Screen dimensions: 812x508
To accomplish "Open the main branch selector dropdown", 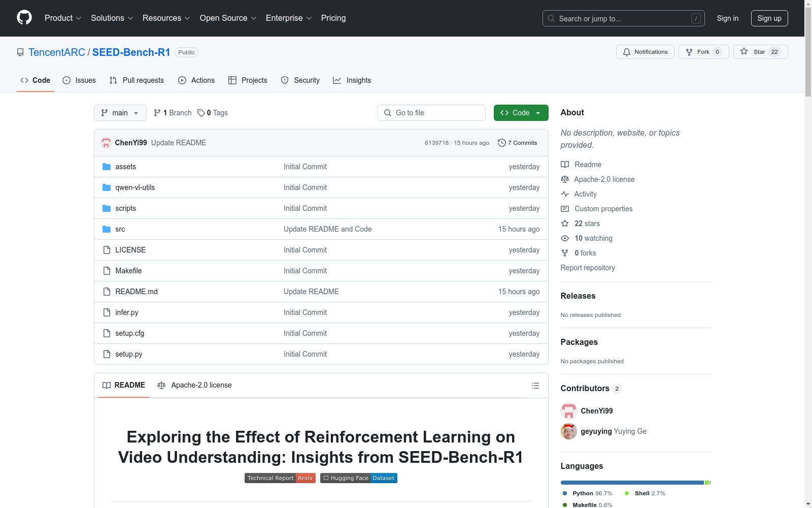I will 120,113.
